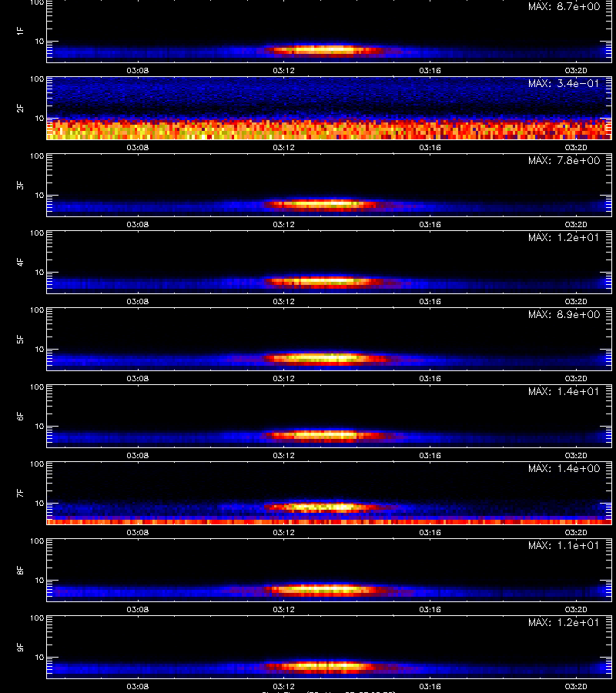Click the '100' y-axis value of panel 9F
This screenshot has width=616, height=693.
[37, 618]
